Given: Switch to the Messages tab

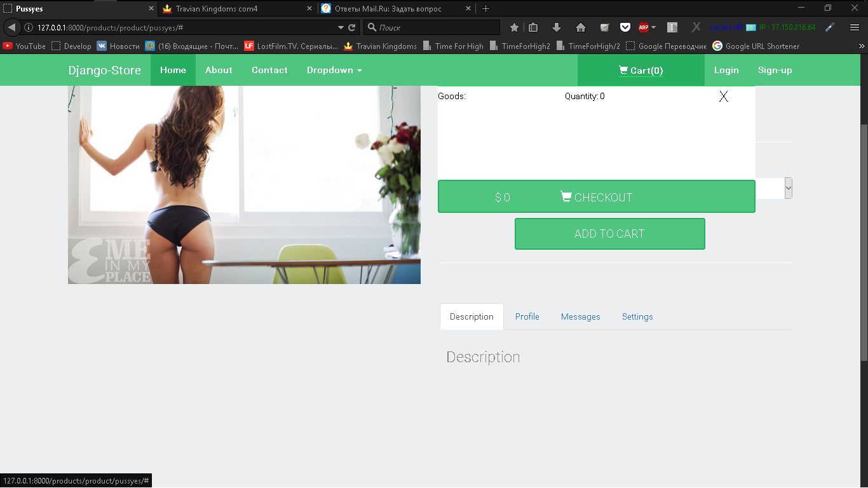Looking at the screenshot, I should (x=581, y=316).
